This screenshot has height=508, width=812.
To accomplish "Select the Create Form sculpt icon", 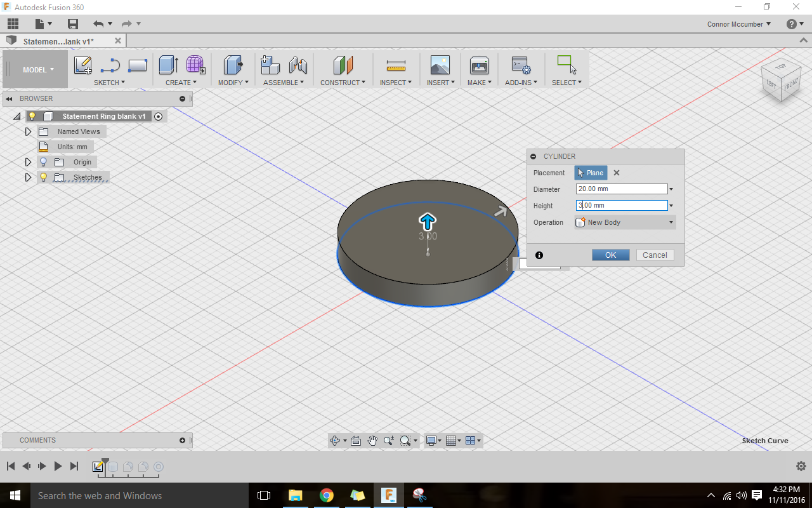I will (x=195, y=65).
